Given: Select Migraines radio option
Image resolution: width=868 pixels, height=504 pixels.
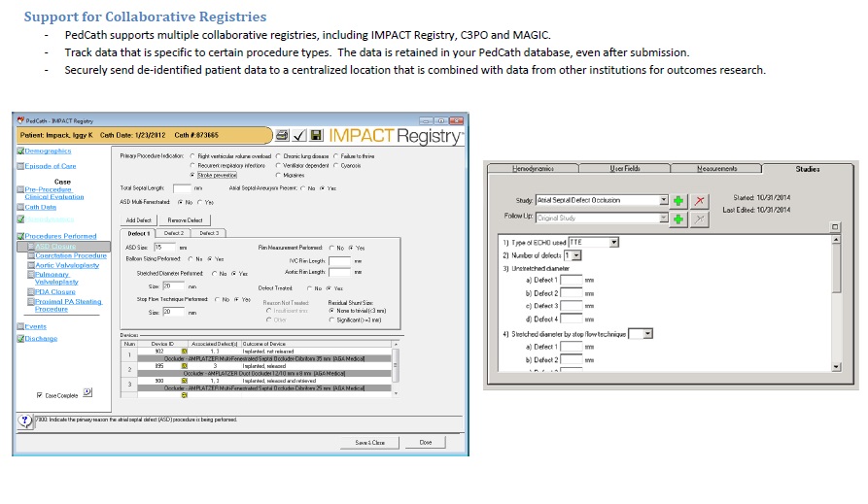Looking at the screenshot, I should coord(278,175).
